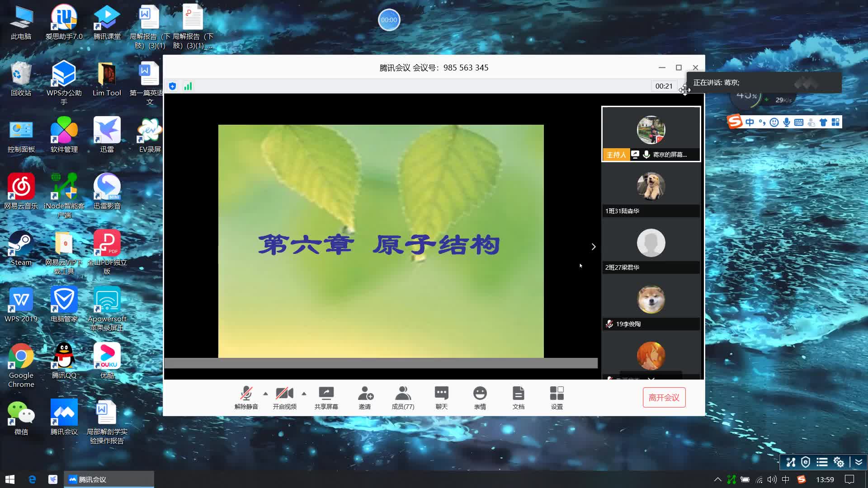868x488 pixels.
Task: Open 成员(77) members list tab
Action: (403, 396)
